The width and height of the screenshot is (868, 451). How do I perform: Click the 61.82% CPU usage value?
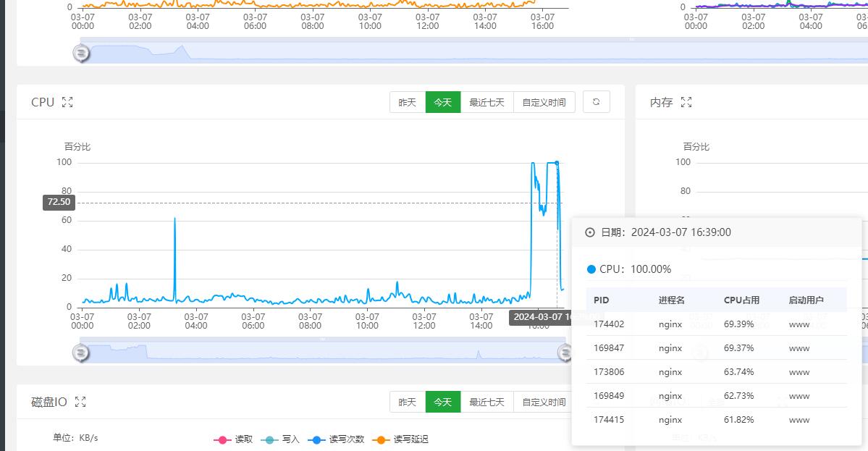pyautogui.click(x=739, y=419)
